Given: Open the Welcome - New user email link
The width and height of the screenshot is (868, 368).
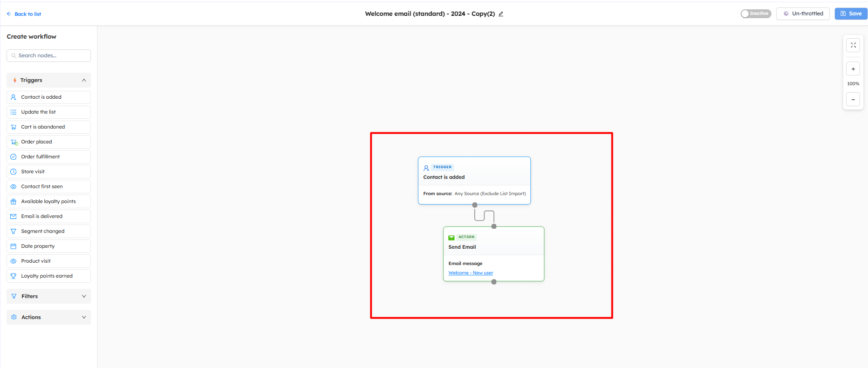Looking at the screenshot, I should 470,273.
